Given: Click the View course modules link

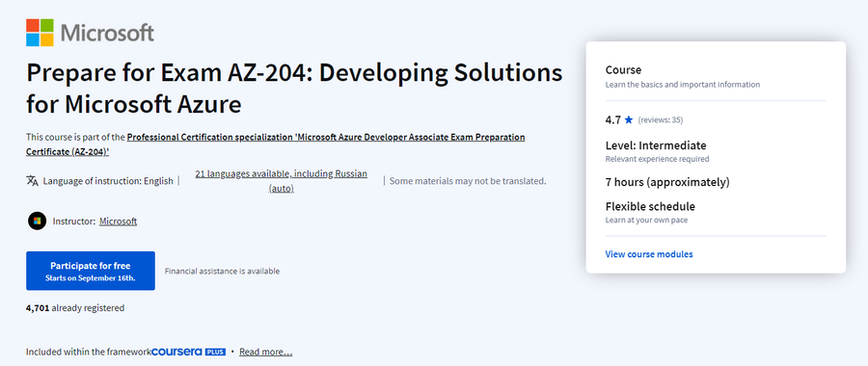Looking at the screenshot, I should pyautogui.click(x=649, y=254).
